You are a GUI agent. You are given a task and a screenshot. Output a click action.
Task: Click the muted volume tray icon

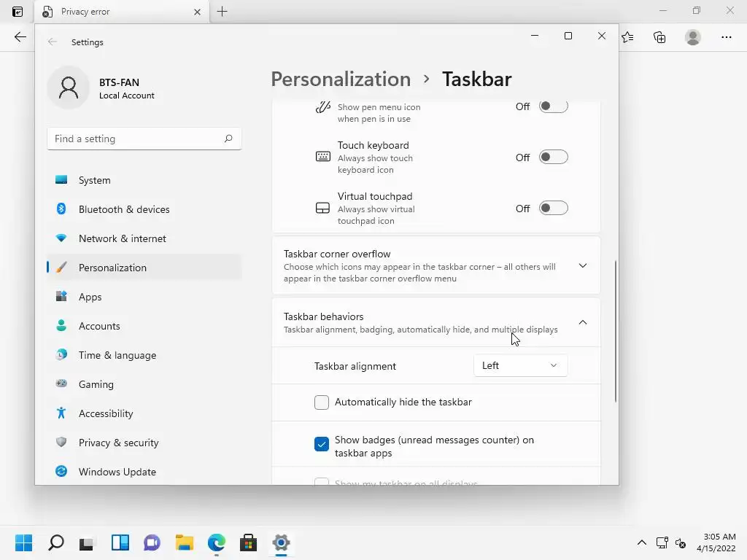(681, 542)
